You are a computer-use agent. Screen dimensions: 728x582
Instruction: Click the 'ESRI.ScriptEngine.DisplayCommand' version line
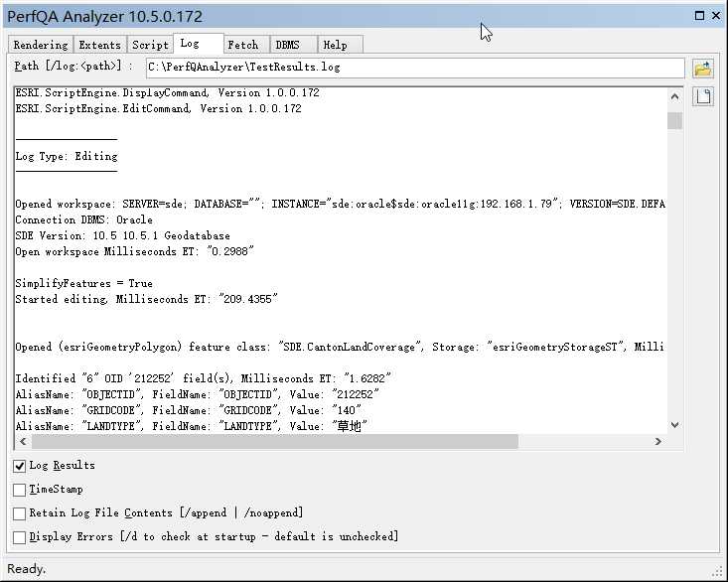pyautogui.click(x=168, y=92)
